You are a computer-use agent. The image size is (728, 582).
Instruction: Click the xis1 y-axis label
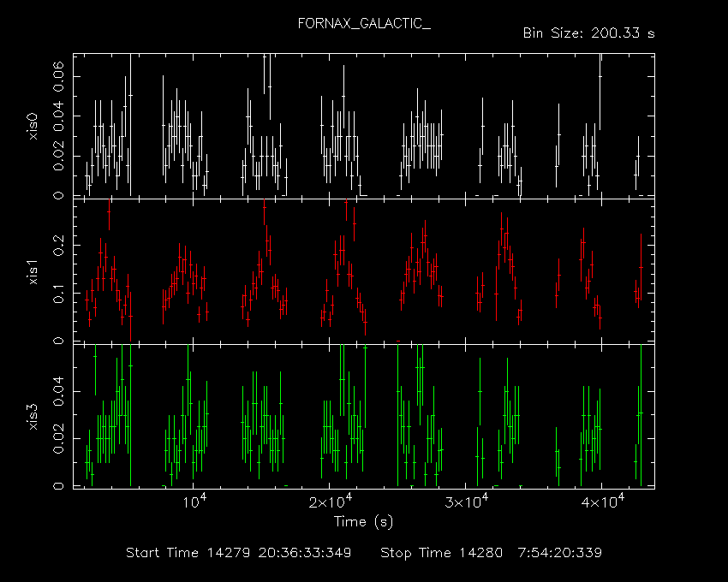pyautogui.click(x=33, y=272)
